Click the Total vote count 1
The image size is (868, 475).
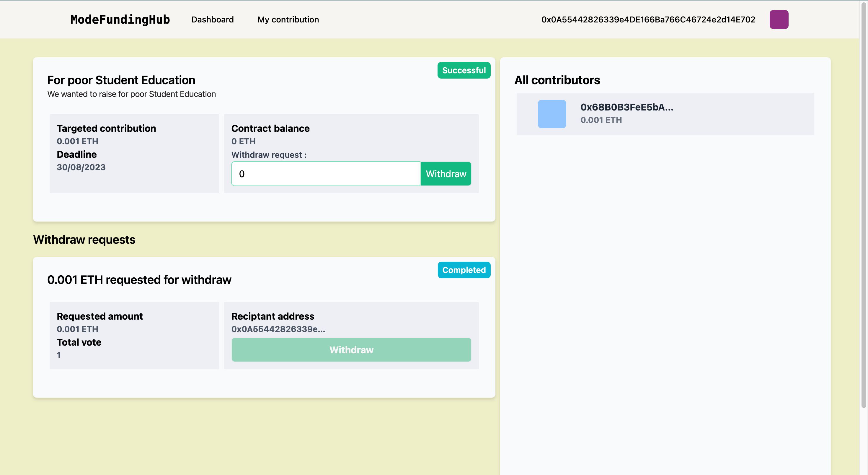click(x=59, y=355)
